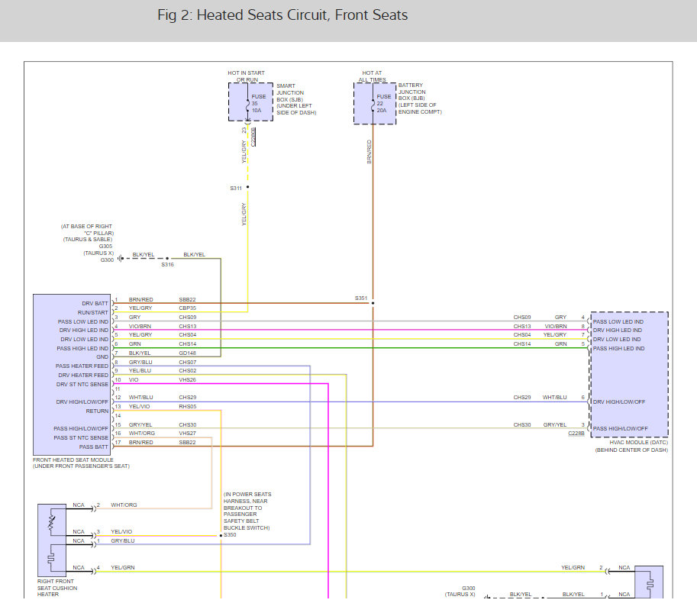Click the WHT/BLU label at HVAC pin 6
Image resolution: width=697 pixels, height=616 pixels.
click(x=554, y=397)
